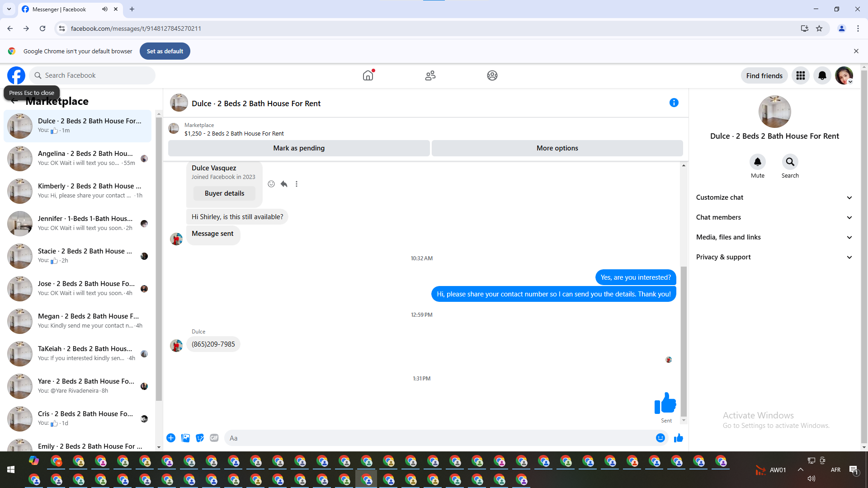The image size is (868, 488).
Task: Open the Windows notification center icon
Action: coord(854,470)
